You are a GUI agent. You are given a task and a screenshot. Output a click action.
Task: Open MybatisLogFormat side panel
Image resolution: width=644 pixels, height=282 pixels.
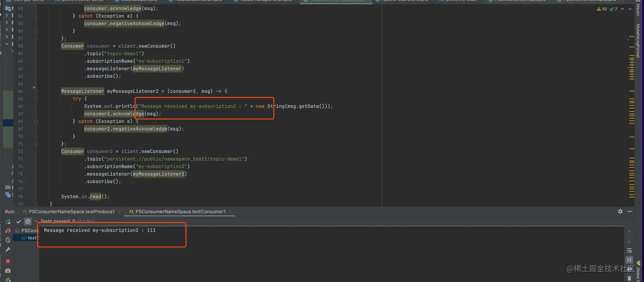(638, 41)
